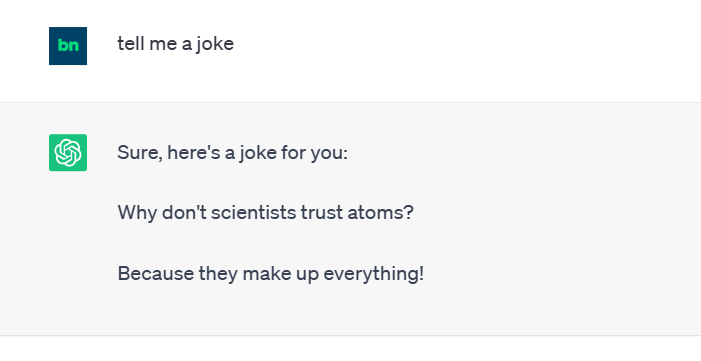The width and height of the screenshot is (701, 361).
Task: Click the word "Because" in the punchline
Action: [156, 273]
